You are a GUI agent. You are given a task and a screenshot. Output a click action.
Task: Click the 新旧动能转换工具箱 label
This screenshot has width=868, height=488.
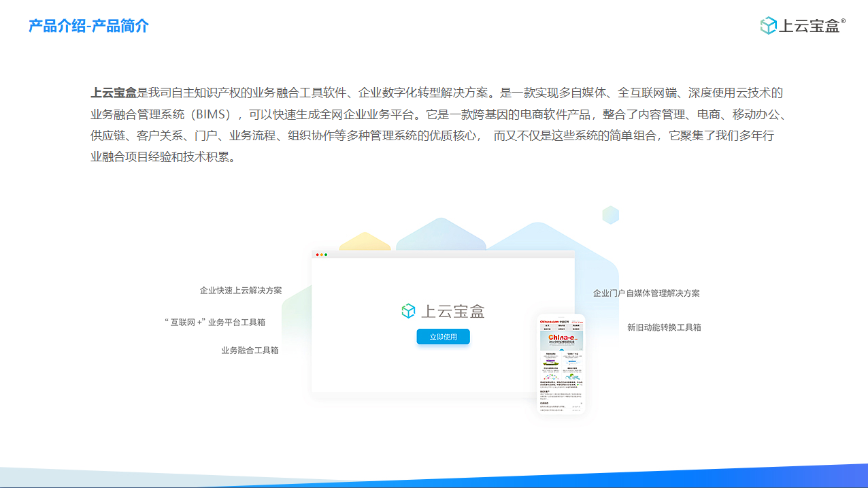pyautogui.click(x=664, y=327)
